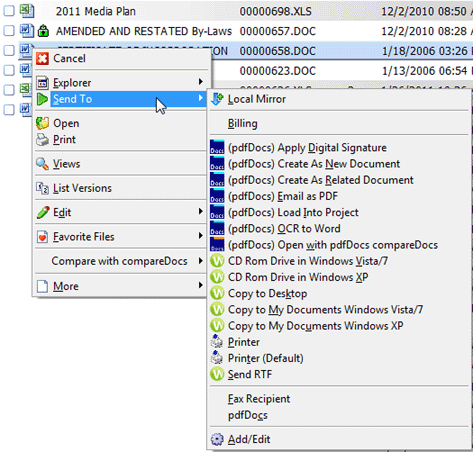Choose Fax Recipient option
The height and width of the screenshot is (452, 473).
click(259, 399)
